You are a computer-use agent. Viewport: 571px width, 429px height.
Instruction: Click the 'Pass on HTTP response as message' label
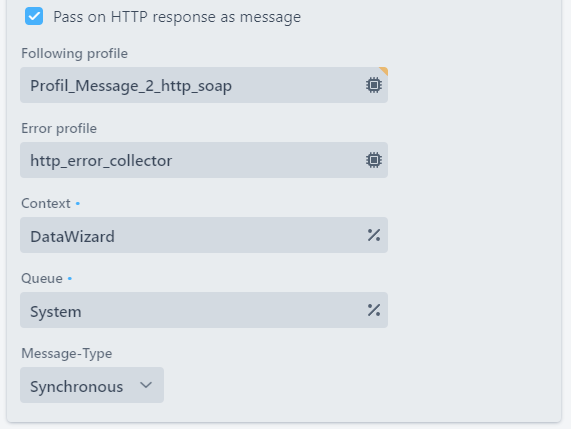point(177,17)
